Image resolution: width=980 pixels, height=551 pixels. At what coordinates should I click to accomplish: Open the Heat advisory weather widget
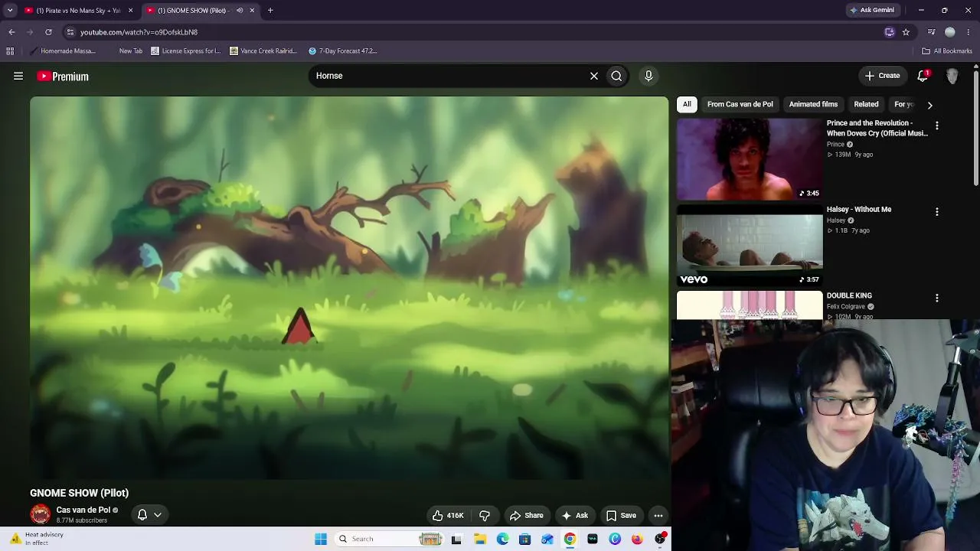pos(37,539)
